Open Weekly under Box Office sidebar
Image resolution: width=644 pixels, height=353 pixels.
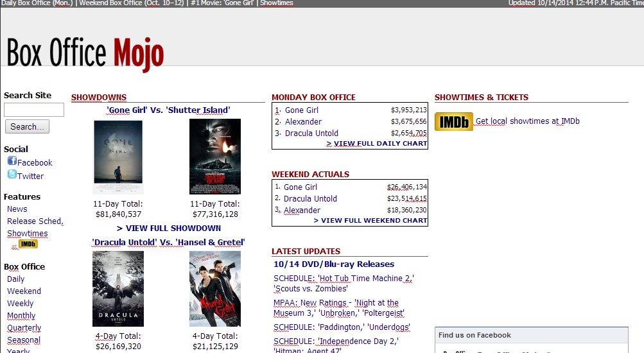tap(20, 304)
